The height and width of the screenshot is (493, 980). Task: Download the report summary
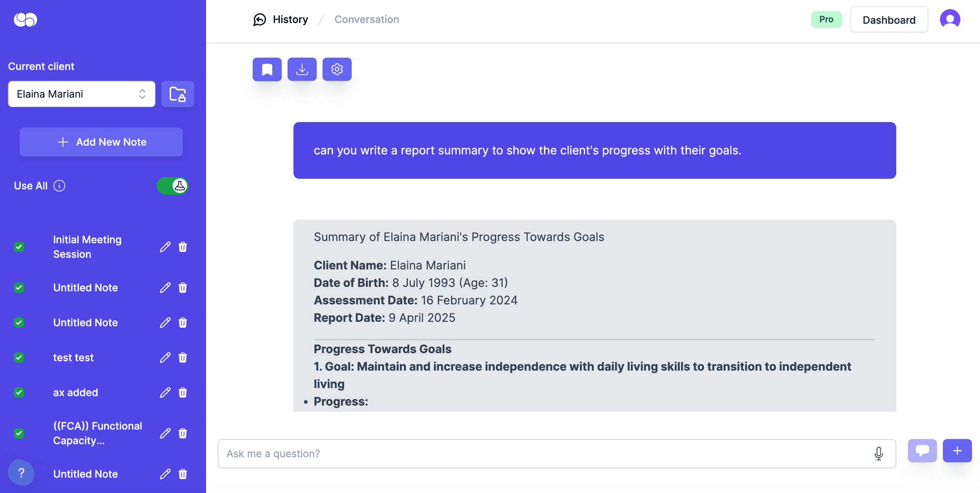coord(302,69)
